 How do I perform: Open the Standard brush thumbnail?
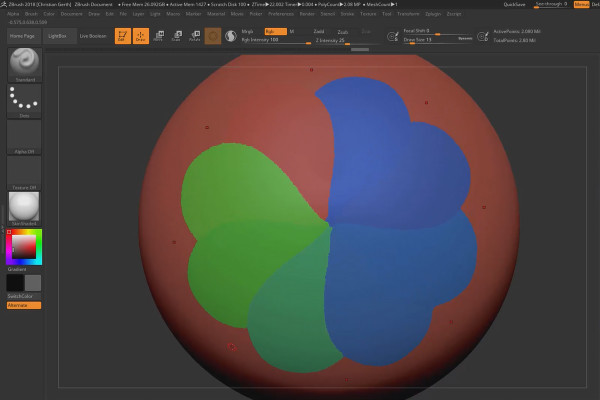tap(24, 65)
